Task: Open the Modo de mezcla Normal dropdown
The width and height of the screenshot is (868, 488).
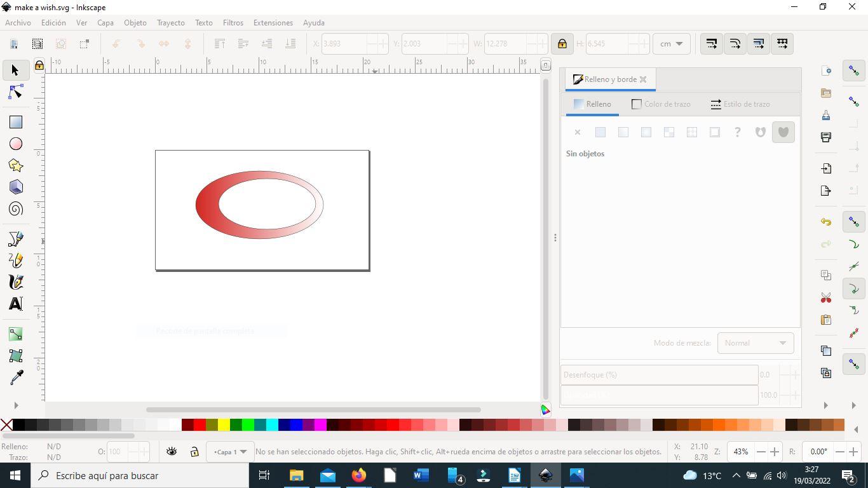Action: coord(756,343)
